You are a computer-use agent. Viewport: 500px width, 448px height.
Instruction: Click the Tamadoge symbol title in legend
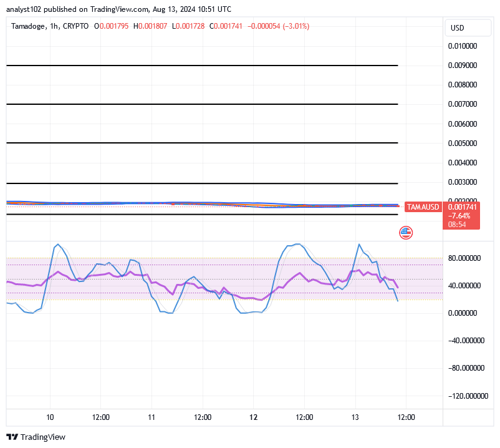[29, 26]
